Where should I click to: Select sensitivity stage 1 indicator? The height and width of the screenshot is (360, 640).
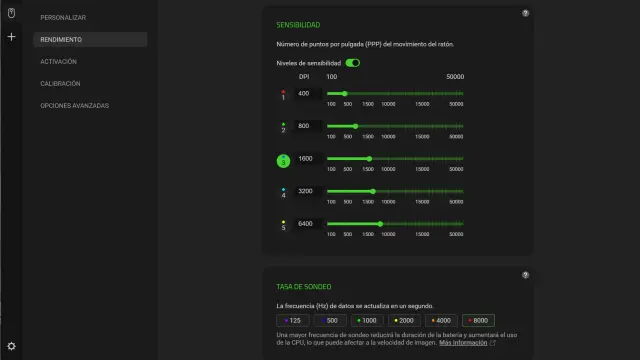[x=283, y=95]
